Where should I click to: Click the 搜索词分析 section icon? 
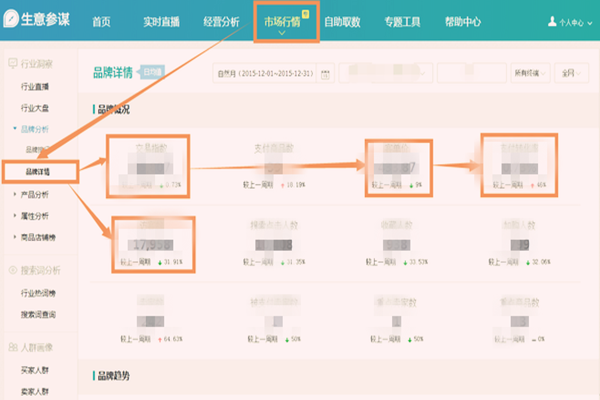[x=13, y=270]
